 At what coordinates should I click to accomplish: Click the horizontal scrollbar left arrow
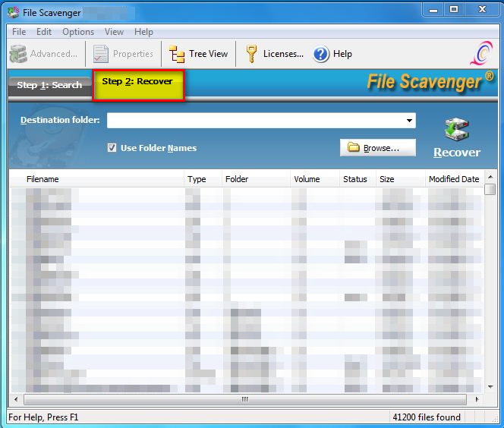pos(16,399)
